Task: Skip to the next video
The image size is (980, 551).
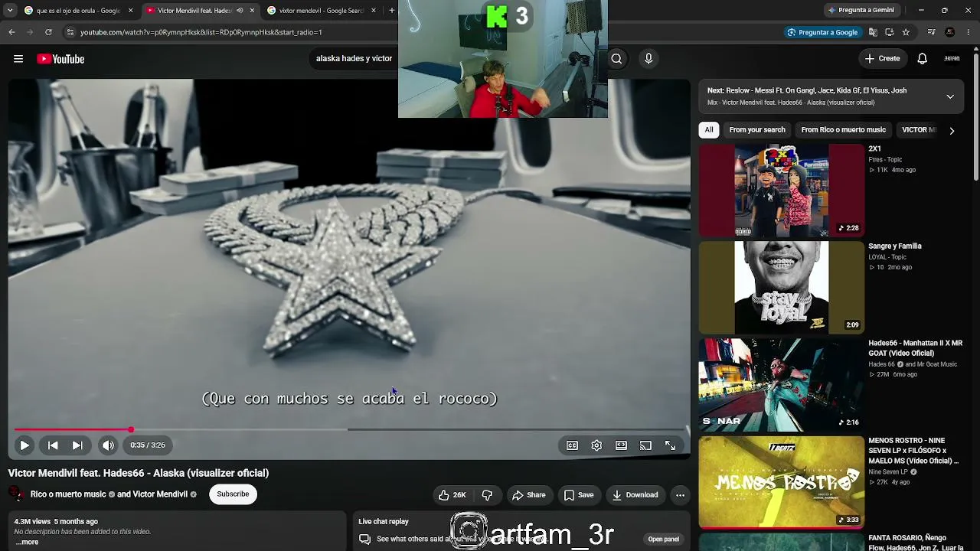Action: coord(77,445)
